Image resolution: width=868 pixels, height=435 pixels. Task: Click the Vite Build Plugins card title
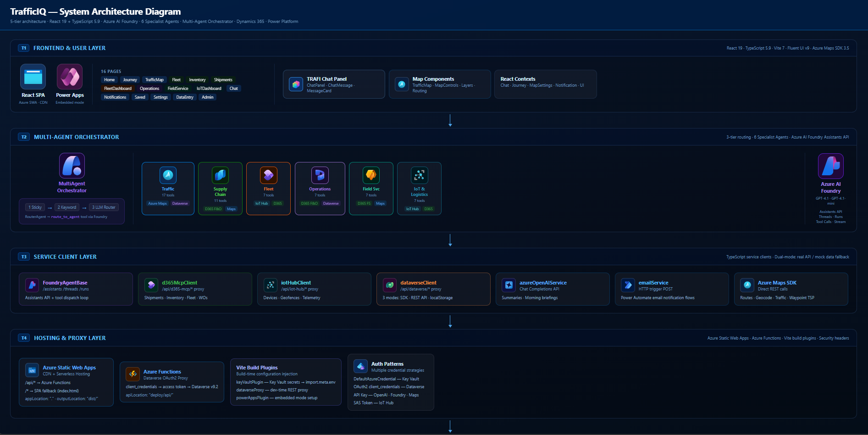[x=257, y=368]
